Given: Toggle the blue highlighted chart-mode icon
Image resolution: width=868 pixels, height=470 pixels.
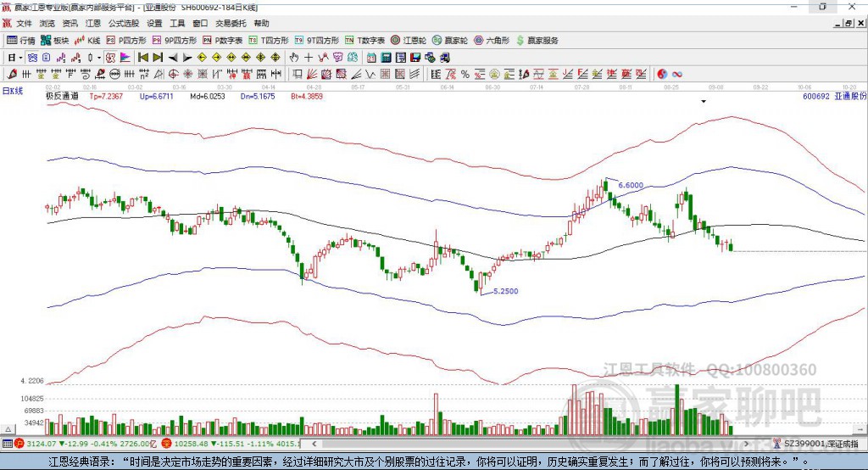Looking at the screenshot, I should [32, 58].
